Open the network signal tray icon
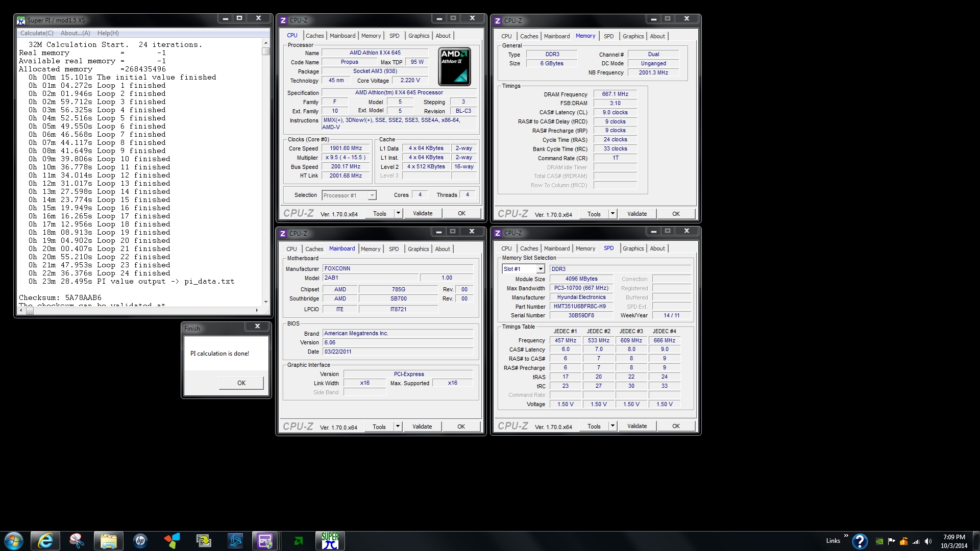Image resolution: width=980 pixels, height=551 pixels. [916, 541]
